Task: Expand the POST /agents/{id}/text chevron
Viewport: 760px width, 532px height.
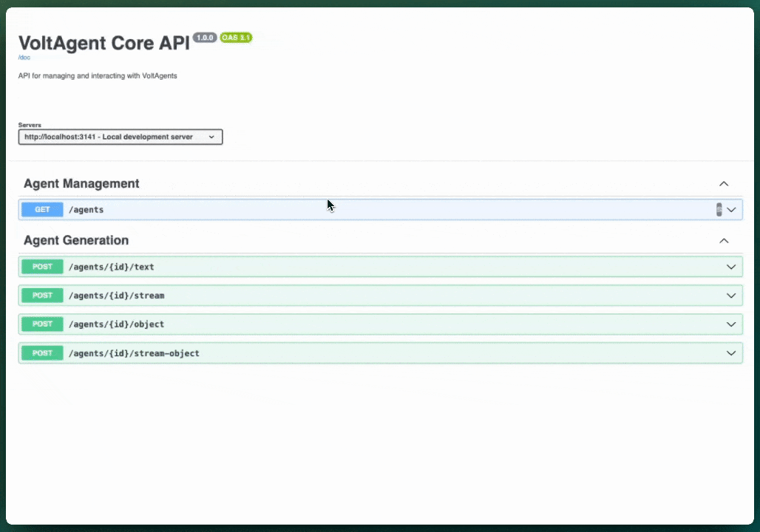Action: (x=731, y=267)
